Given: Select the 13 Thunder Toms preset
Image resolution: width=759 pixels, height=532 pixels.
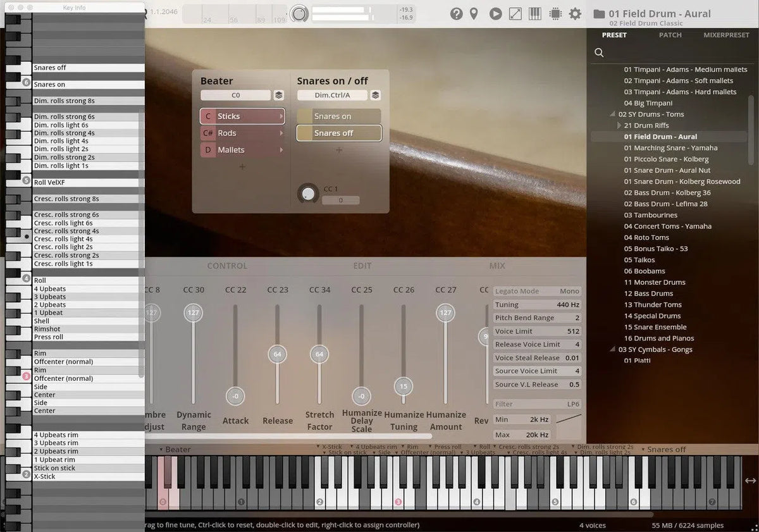Looking at the screenshot, I should 651,304.
